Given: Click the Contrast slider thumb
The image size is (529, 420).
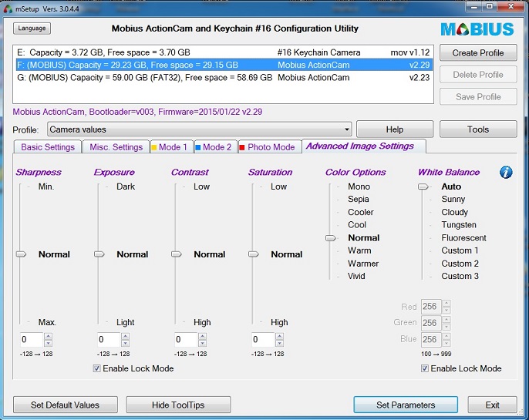Looking at the screenshot, I should (177, 254).
